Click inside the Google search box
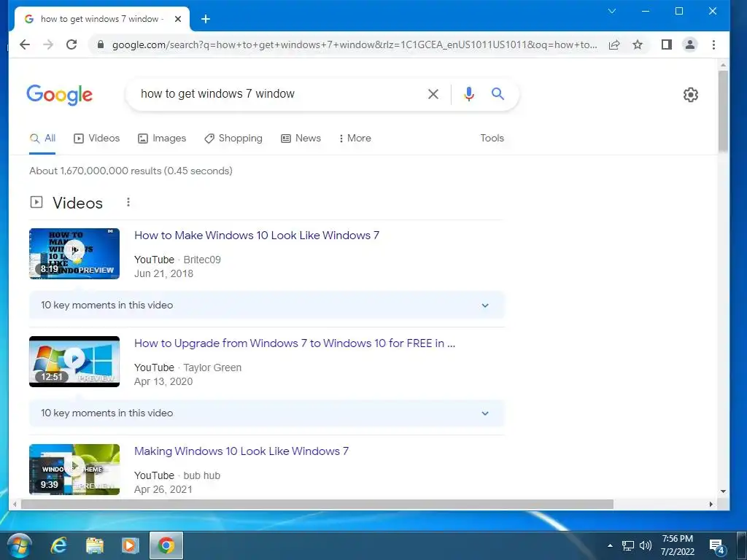The image size is (747, 560). click(x=276, y=94)
